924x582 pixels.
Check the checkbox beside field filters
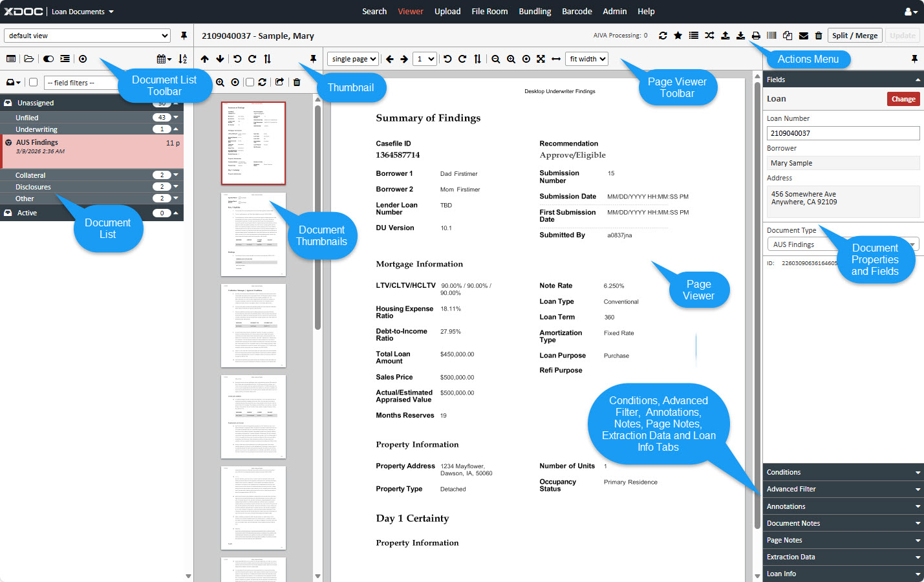point(34,82)
